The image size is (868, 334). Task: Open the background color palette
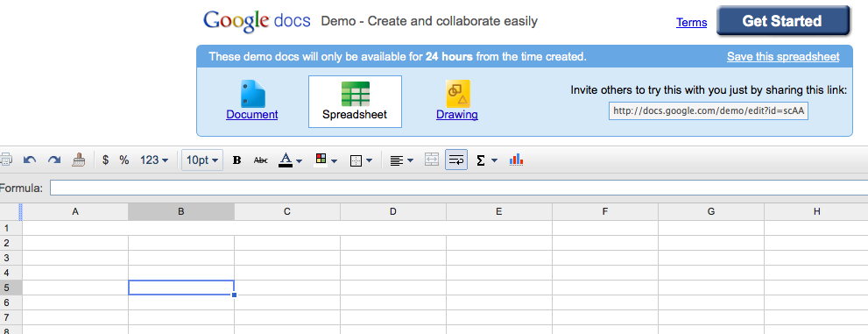click(326, 160)
